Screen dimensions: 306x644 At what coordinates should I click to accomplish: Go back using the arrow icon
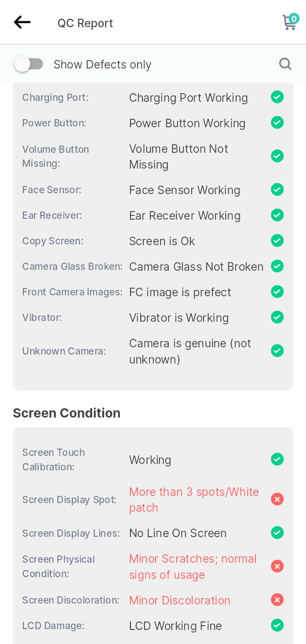22,22
